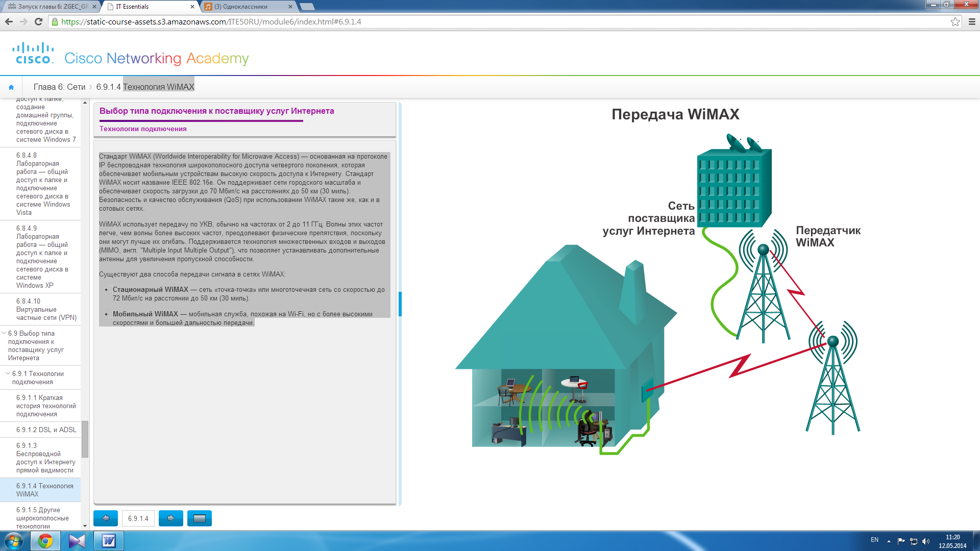Screen dimensions: 980x551
Task: Click the Сеть поставщика услуг Интернета label
Action: [649, 218]
